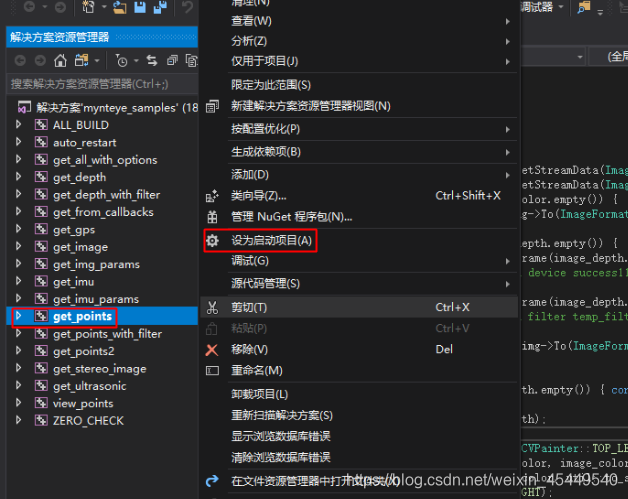Select the get_ultrasonic project

90,386
